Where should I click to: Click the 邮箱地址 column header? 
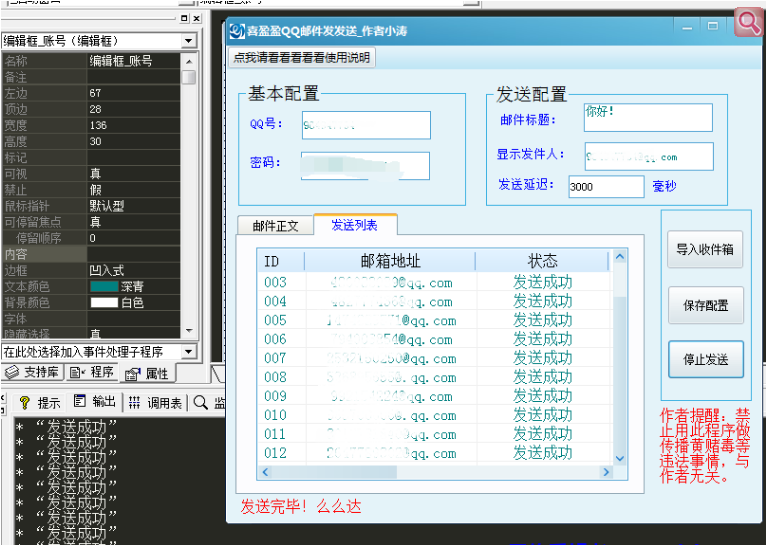point(390,261)
